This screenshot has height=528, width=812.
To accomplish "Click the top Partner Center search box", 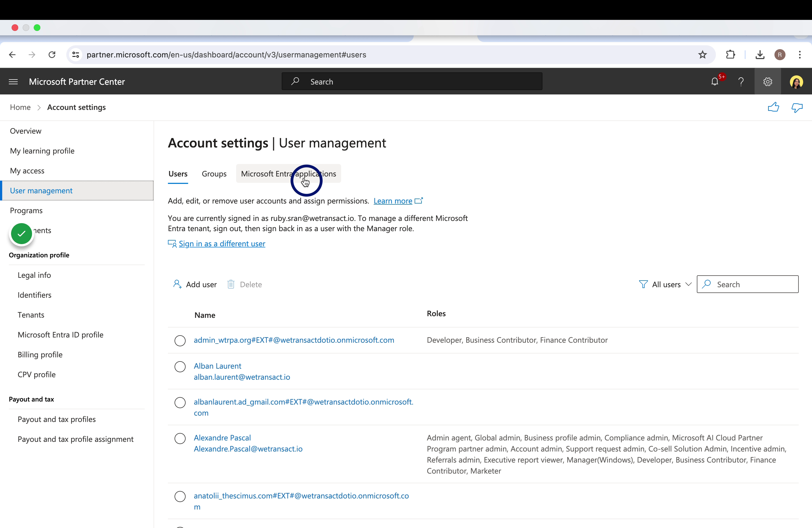I will [412, 81].
